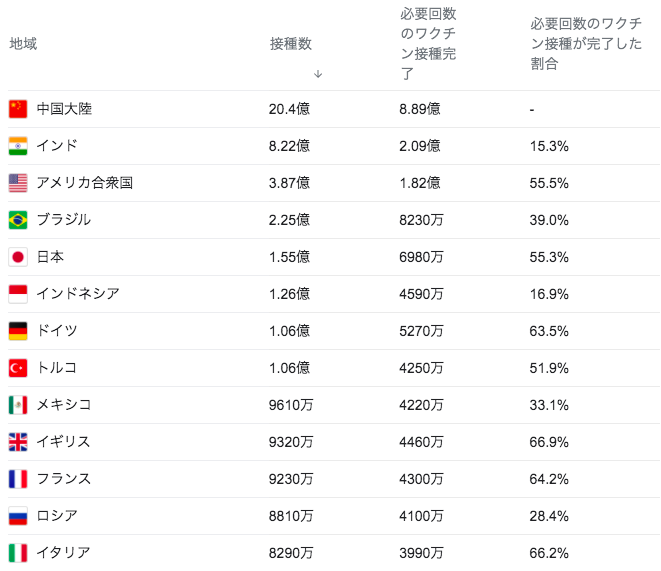Click the China flag icon
Image resolution: width=661 pixels, height=571 pixels.
[x=18, y=109]
